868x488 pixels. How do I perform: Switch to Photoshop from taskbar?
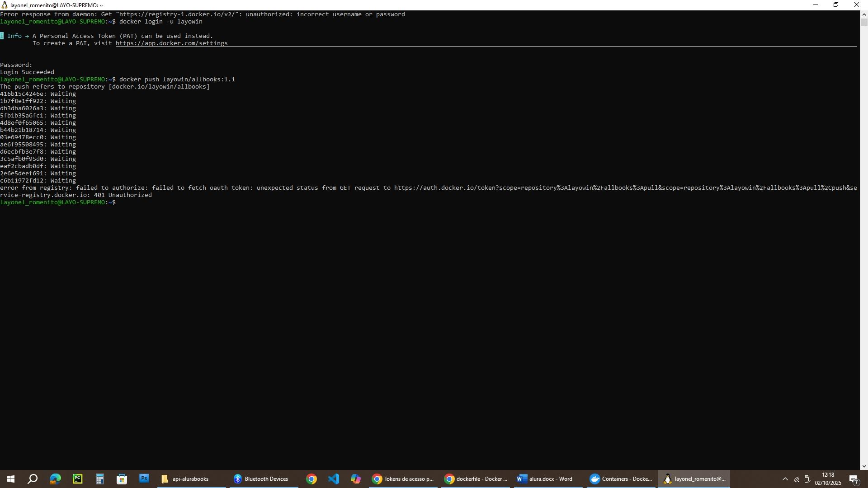coord(144,479)
